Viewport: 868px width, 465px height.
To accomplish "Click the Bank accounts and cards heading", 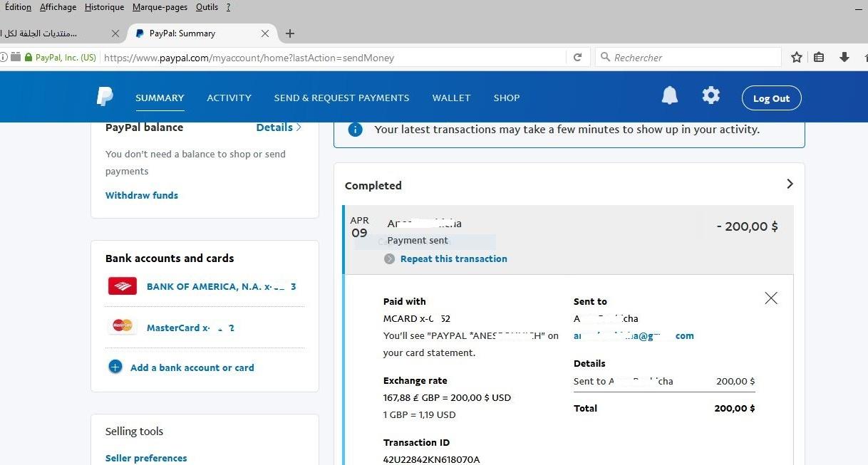I will 170,258.
